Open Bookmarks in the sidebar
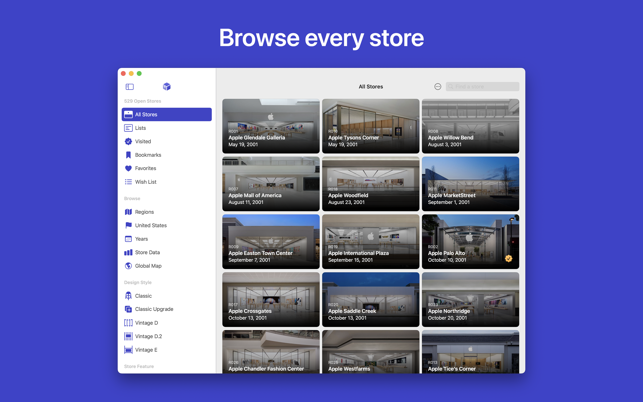This screenshot has width=643, height=402. (166, 155)
